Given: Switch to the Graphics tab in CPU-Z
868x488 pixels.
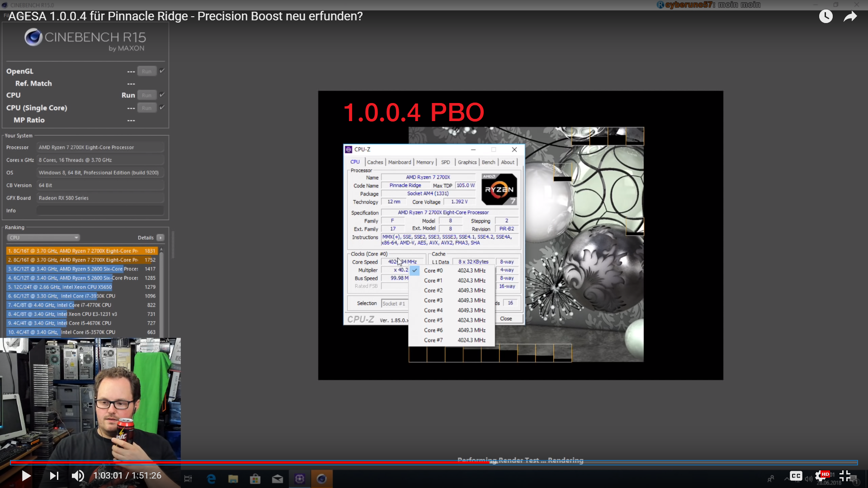Looking at the screenshot, I should coord(467,162).
